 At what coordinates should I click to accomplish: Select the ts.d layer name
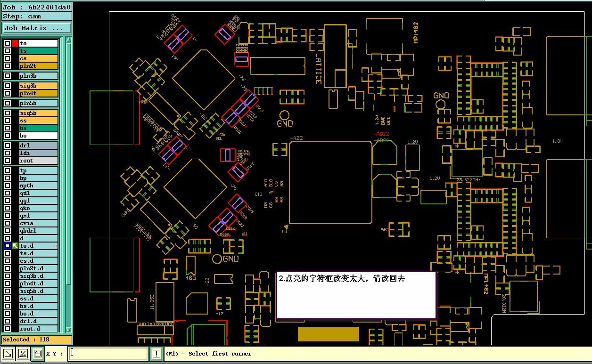point(38,253)
